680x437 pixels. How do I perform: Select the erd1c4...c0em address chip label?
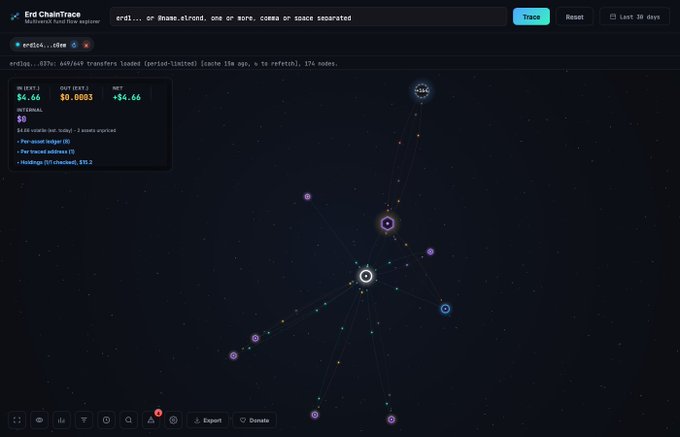44,45
